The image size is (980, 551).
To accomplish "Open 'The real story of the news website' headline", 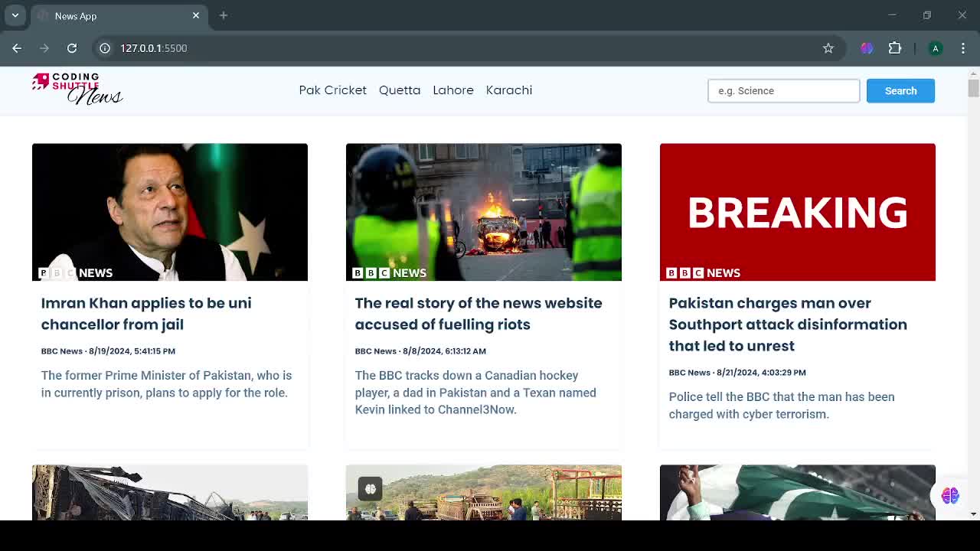I will (479, 314).
